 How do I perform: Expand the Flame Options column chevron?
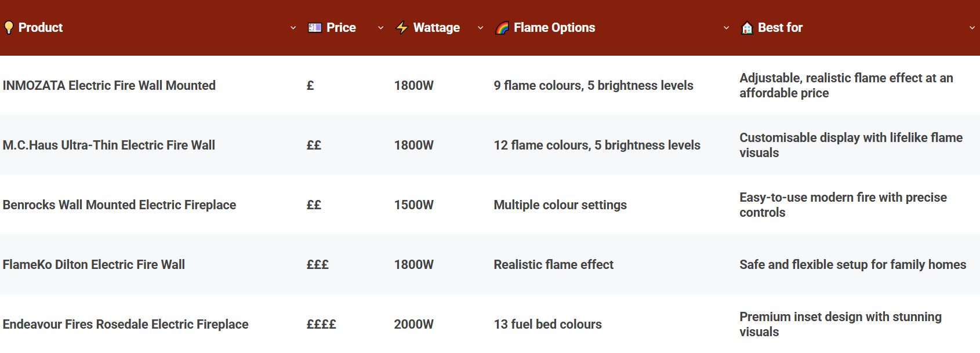[726, 27]
